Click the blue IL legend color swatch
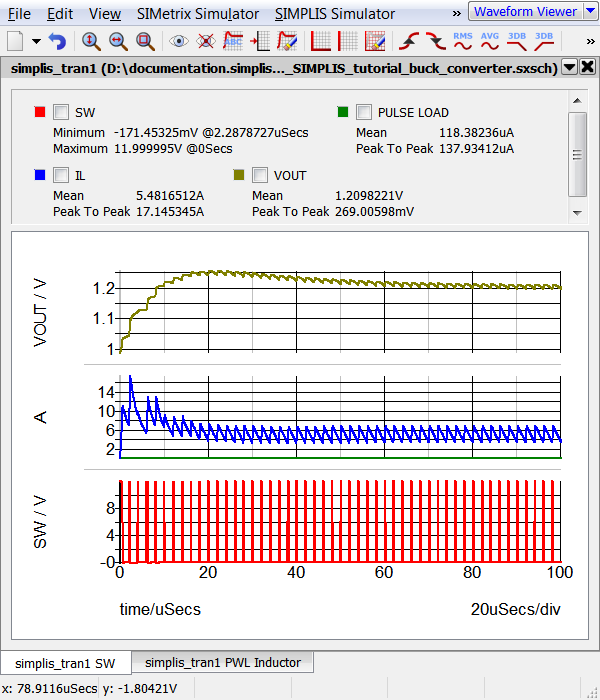The height and width of the screenshot is (700, 600). click(39, 175)
